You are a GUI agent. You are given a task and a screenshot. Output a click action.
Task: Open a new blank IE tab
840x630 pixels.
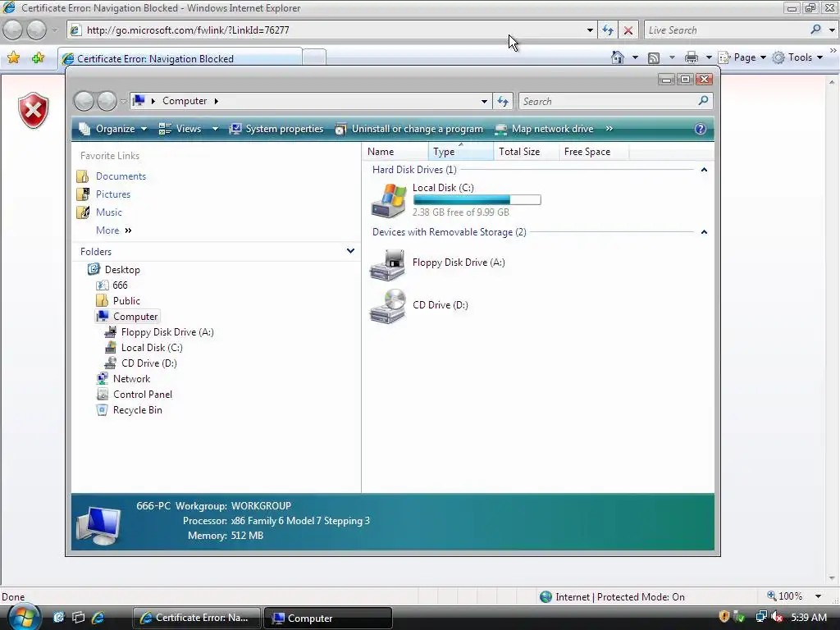314,58
